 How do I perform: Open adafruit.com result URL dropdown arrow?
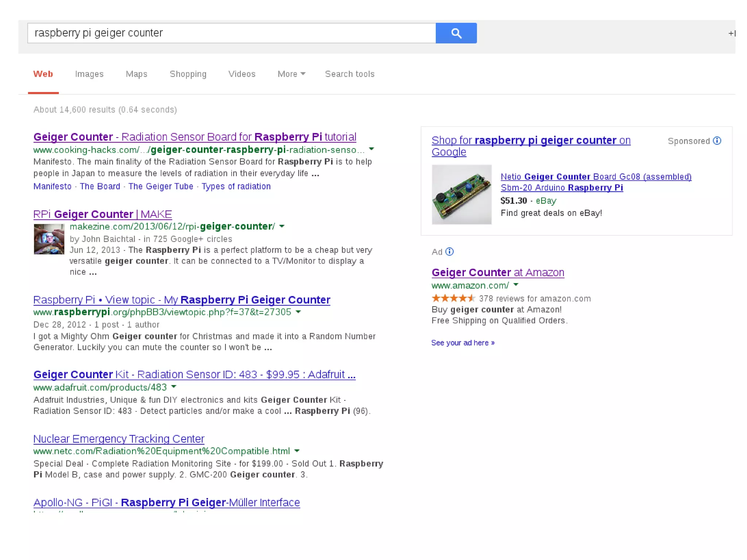coord(174,387)
